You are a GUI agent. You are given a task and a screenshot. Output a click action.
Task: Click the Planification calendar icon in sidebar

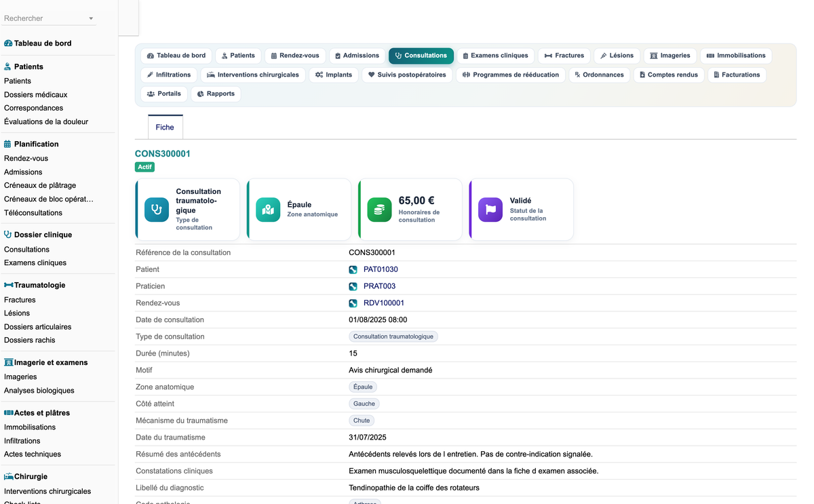(x=8, y=144)
